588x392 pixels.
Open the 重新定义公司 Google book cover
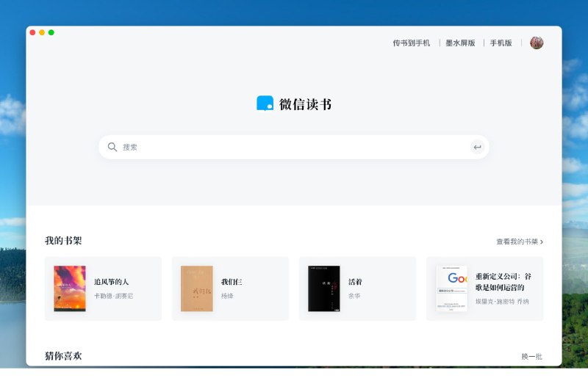(451, 288)
